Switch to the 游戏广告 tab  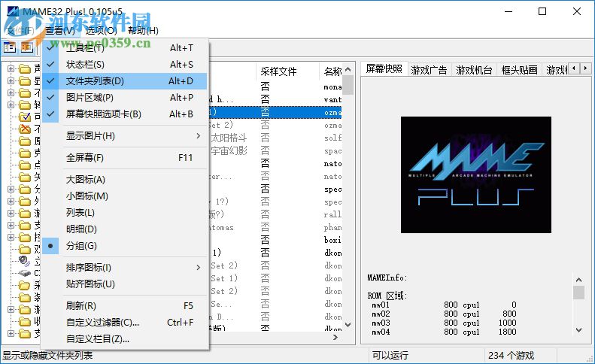(430, 70)
